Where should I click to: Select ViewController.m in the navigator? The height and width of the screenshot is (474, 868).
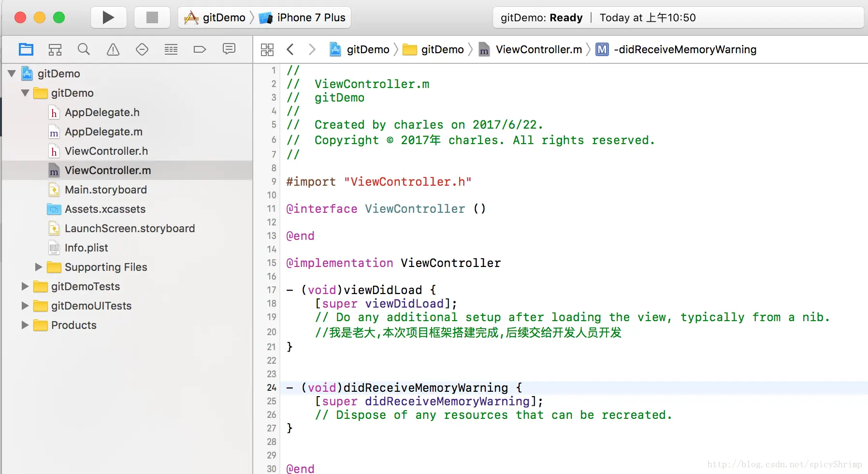(x=108, y=170)
